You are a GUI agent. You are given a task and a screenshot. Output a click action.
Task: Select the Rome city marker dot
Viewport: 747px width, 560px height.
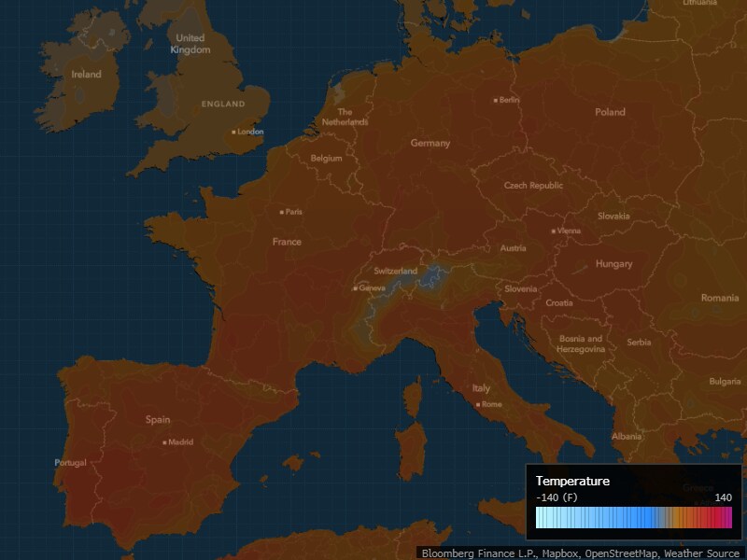click(478, 404)
